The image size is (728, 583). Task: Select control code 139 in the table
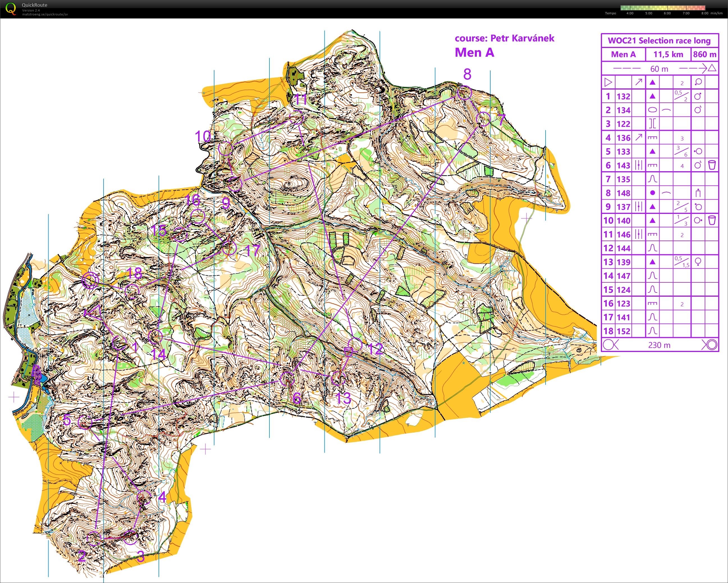[x=623, y=262]
